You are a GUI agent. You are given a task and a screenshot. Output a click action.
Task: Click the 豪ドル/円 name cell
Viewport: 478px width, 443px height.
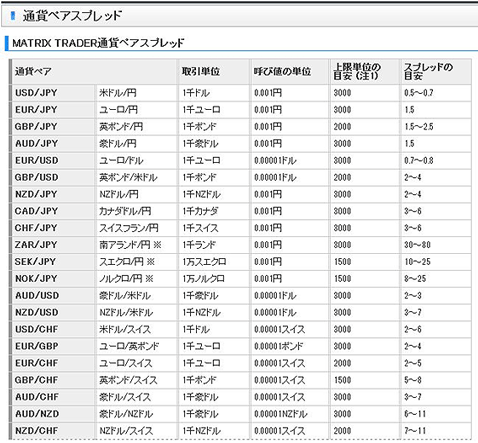click(x=137, y=144)
